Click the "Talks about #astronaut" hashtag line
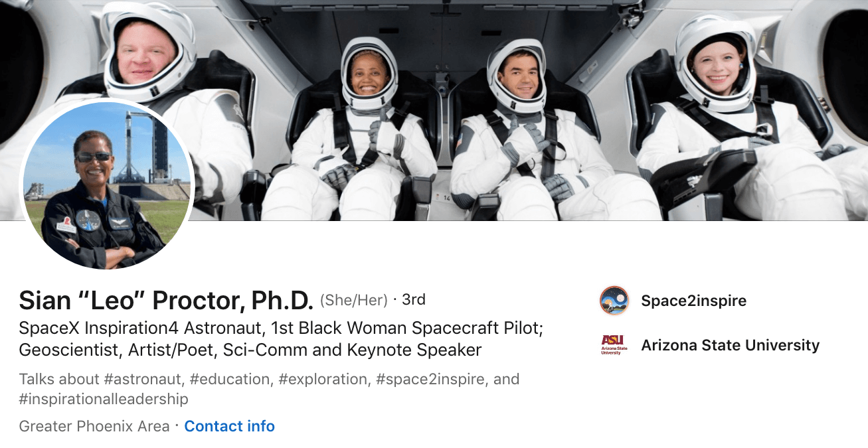Viewport: 868px width, 448px height. 269,380
